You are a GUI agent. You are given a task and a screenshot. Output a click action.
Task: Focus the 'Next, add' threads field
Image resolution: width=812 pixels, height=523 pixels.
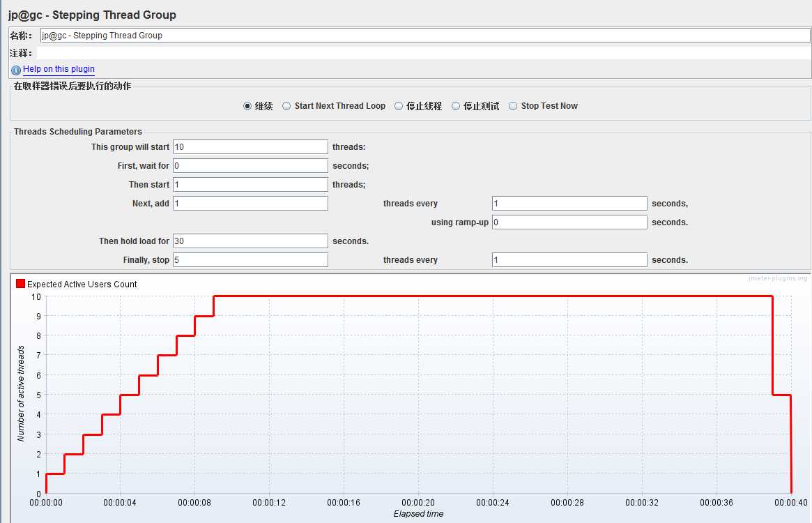pos(251,203)
